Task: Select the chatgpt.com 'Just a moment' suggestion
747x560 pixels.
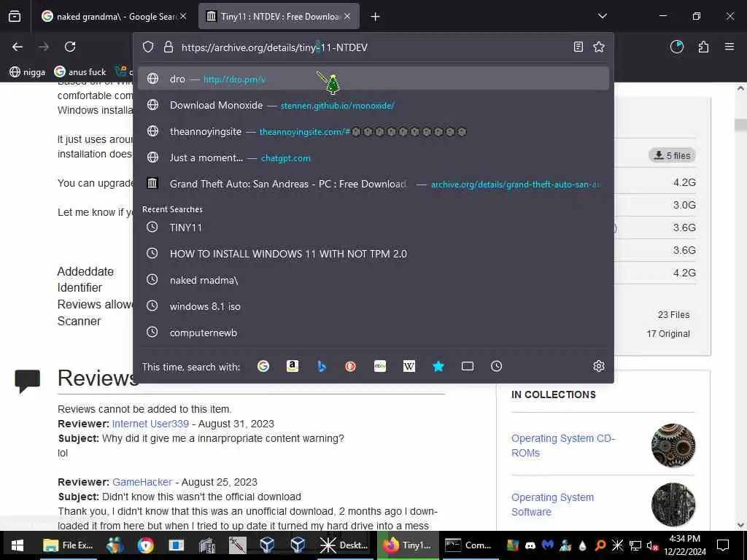Action: click(373, 157)
